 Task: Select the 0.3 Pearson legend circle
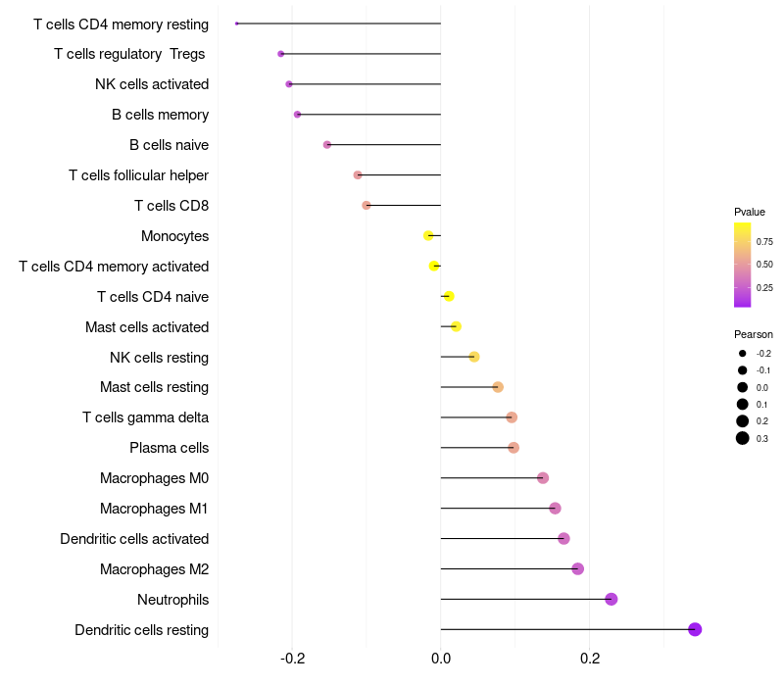click(x=743, y=438)
